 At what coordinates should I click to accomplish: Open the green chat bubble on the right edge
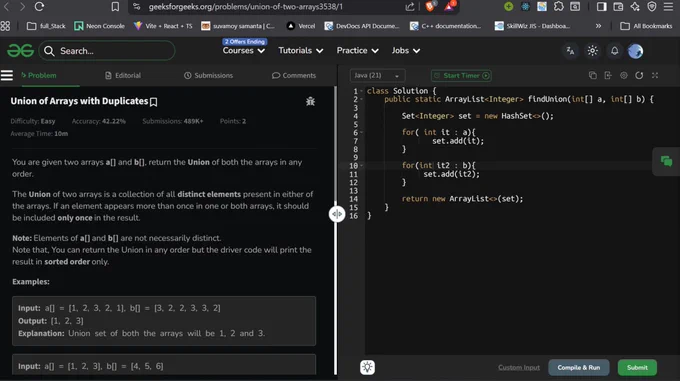click(x=666, y=161)
